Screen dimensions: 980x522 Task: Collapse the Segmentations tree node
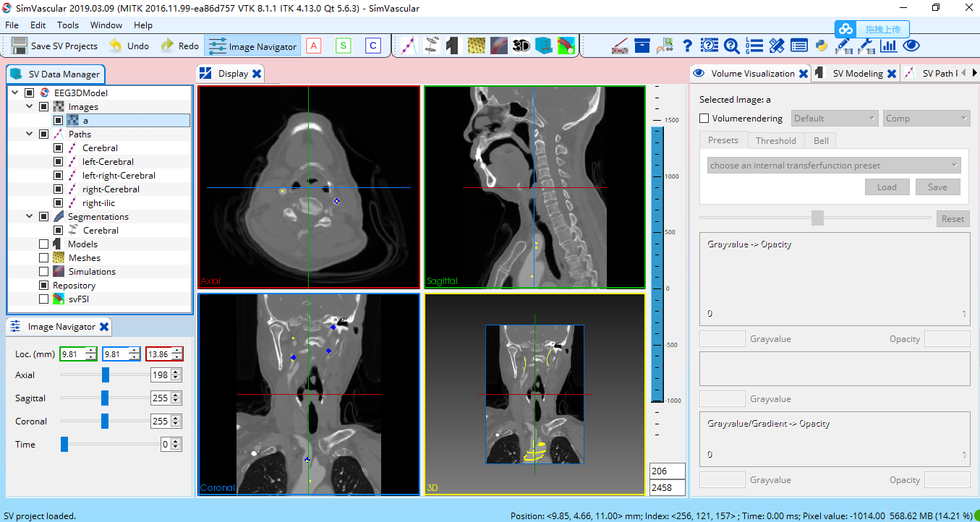pyautogui.click(x=30, y=217)
